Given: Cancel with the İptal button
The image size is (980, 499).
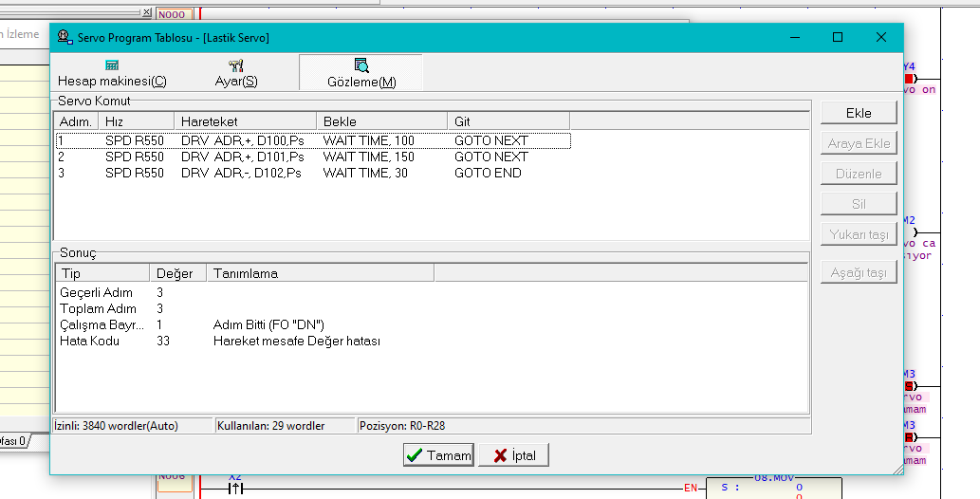Looking at the screenshot, I should pos(513,455).
